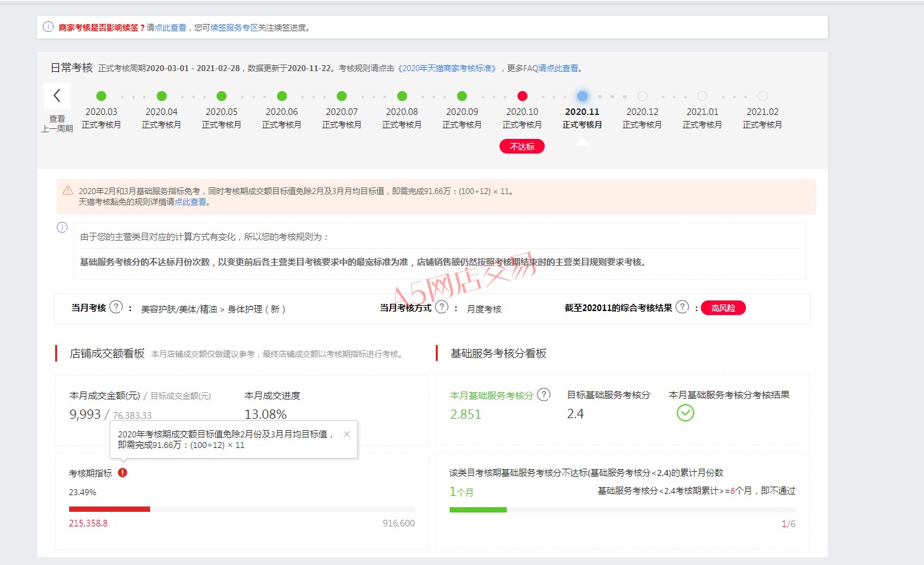
Task: Open the 续签服务专区 link
Action: (x=234, y=28)
